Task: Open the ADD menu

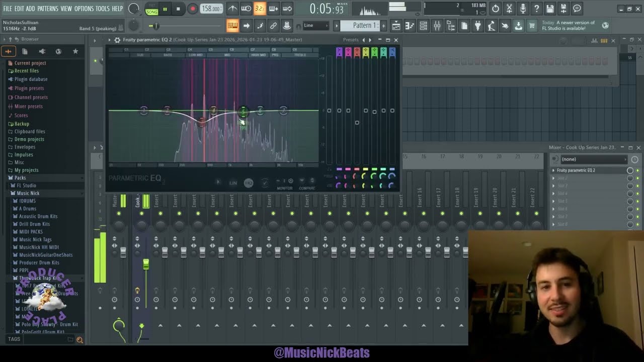Action: click(31, 9)
